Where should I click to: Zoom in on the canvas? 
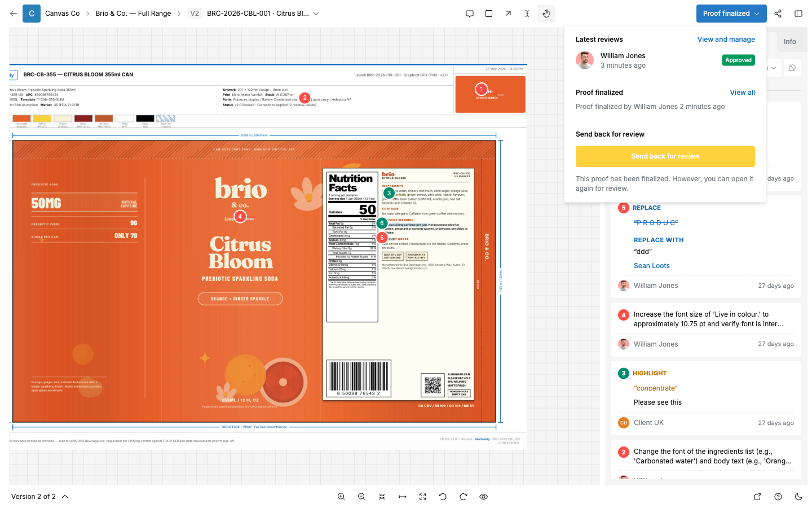[341, 497]
